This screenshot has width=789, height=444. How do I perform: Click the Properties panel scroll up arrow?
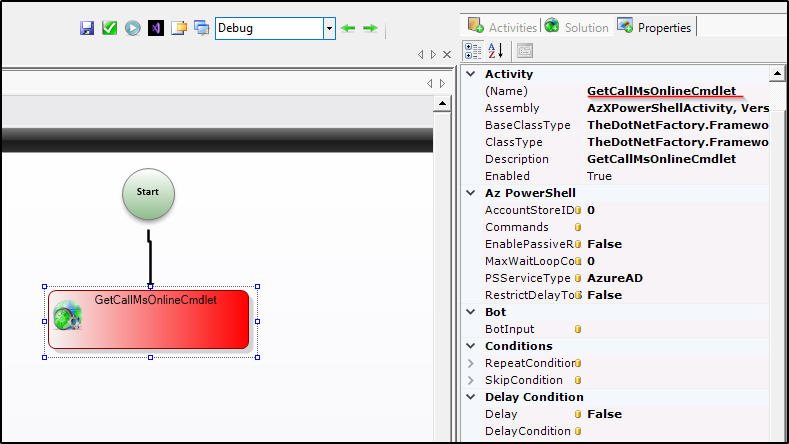click(x=777, y=74)
